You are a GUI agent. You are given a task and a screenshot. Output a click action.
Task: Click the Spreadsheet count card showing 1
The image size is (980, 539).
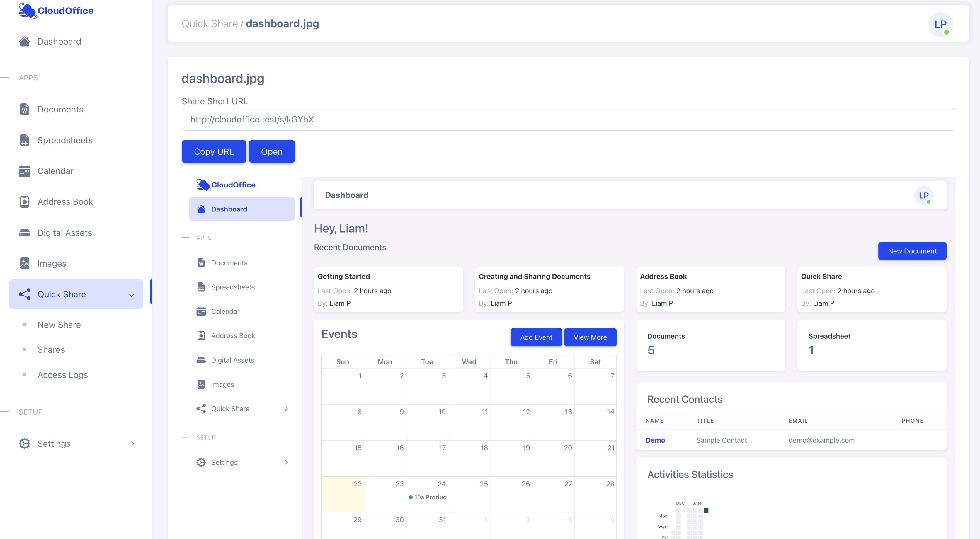(x=872, y=345)
